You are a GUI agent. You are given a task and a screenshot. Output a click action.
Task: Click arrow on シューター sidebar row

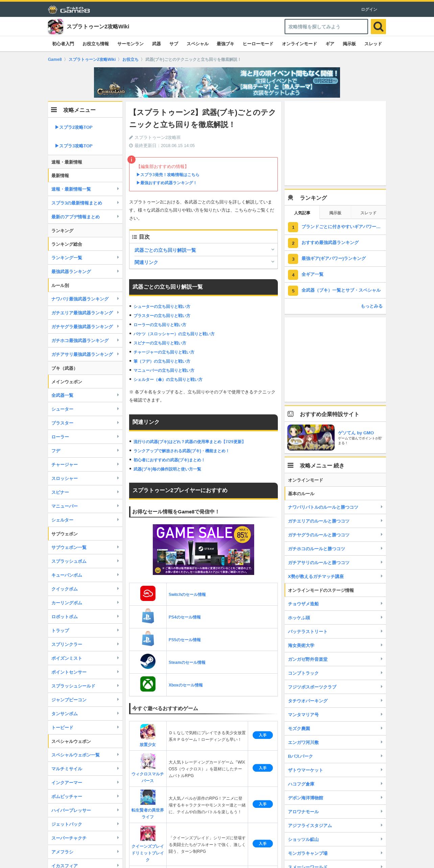point(118,409)
